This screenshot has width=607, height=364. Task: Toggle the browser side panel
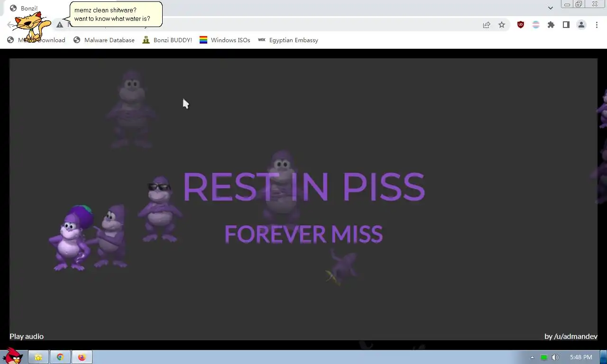pos(566,25)
